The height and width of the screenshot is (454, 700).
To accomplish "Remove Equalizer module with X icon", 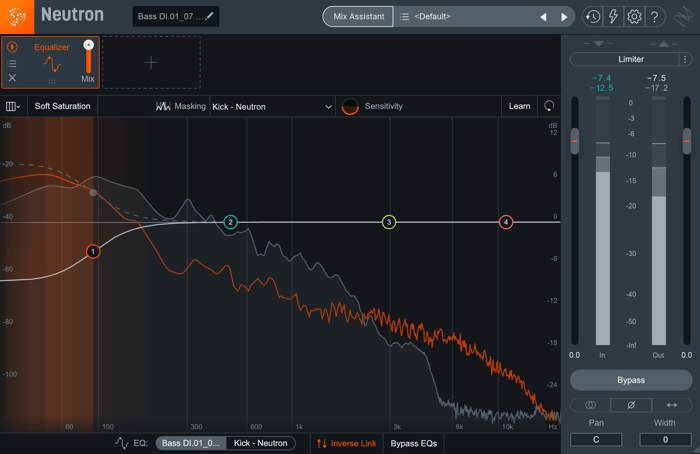I will 12,78.
